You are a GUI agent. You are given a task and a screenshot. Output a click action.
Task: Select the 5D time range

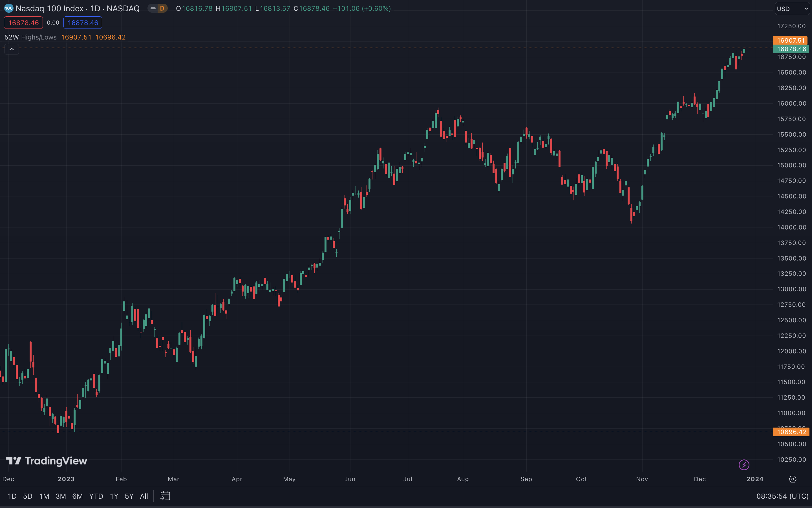(28, 496)
